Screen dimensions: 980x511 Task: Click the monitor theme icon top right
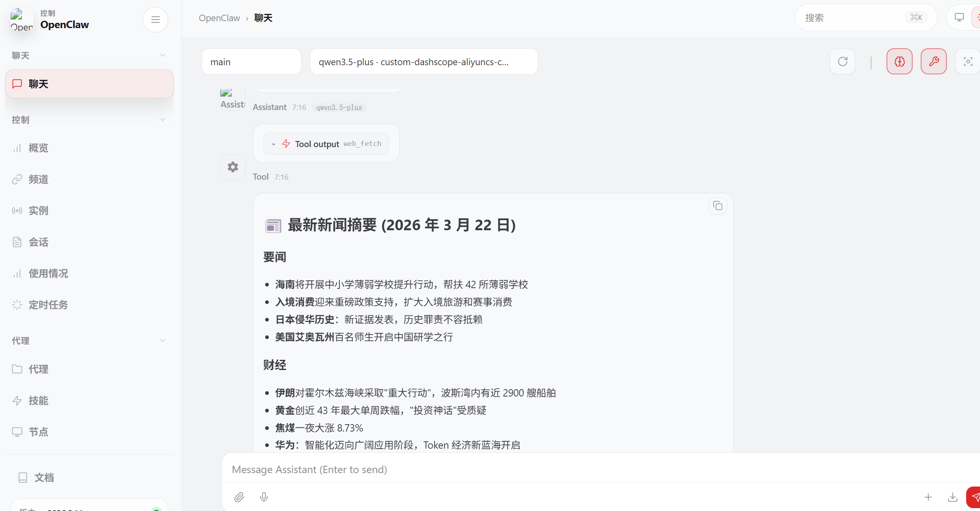[x=959, y=18]
